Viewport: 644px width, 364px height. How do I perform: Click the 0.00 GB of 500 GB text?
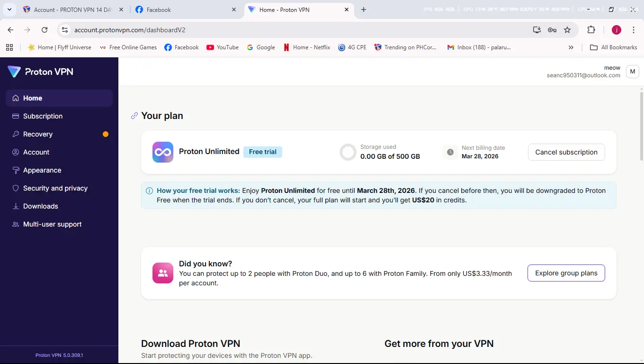coord(390,156)
